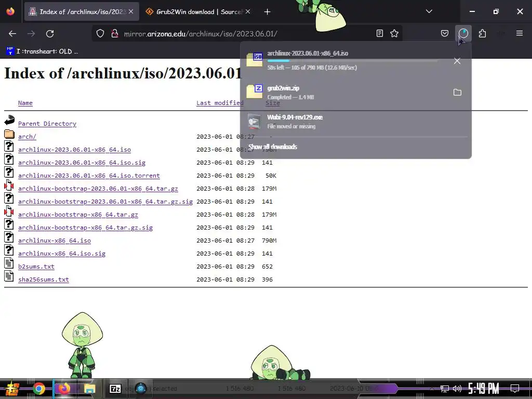Cancel the archlinux iso download
The image size is (532, 399).
(457, 61)
